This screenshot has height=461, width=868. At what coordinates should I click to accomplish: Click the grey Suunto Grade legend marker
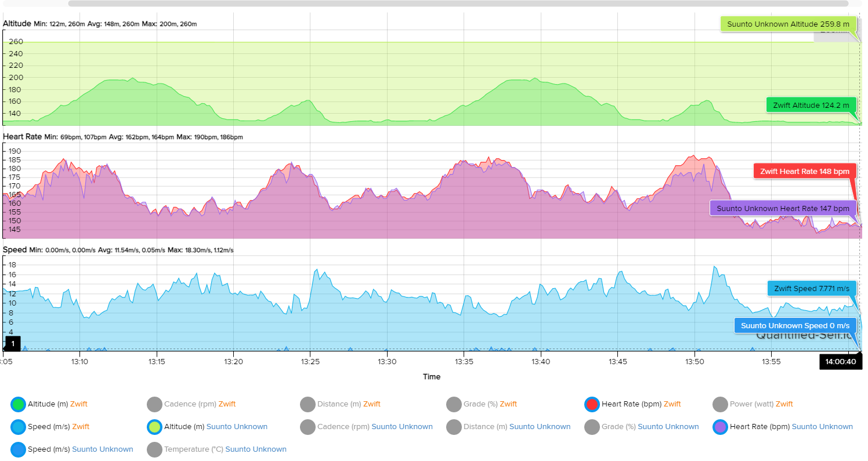[593, 427]
